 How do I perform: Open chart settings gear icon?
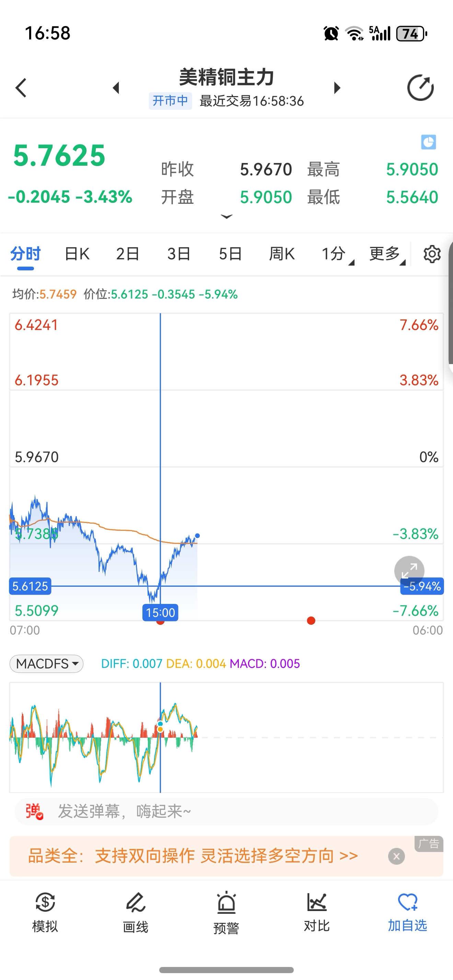(432, 254)
